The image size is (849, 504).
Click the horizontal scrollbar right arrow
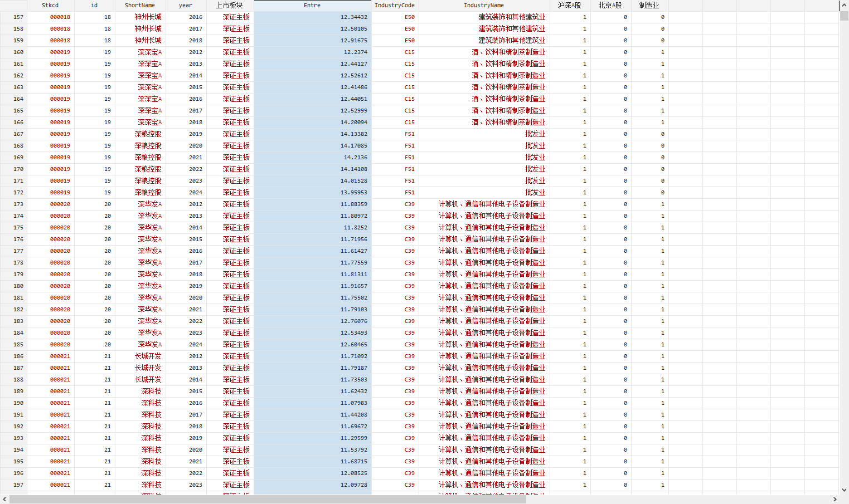click(835, 500)
